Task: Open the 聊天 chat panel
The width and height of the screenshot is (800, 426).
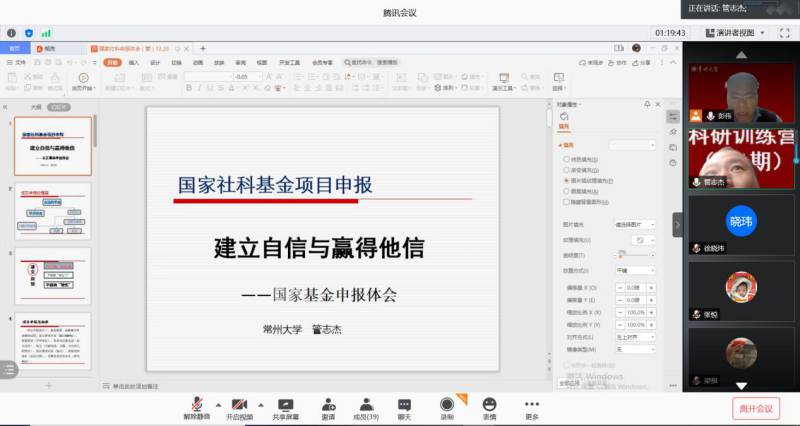Action: [404, 403]
